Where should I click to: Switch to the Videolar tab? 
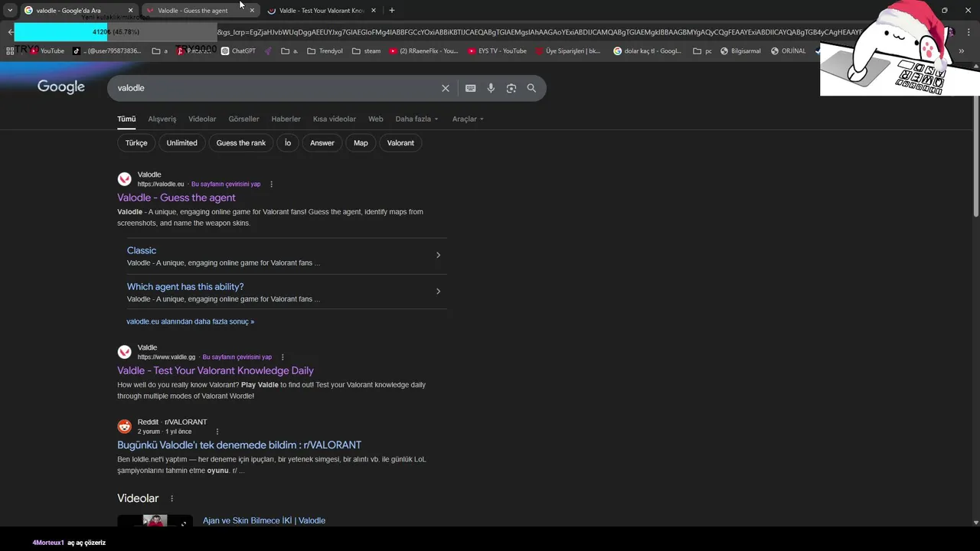[x=202, y=119]
